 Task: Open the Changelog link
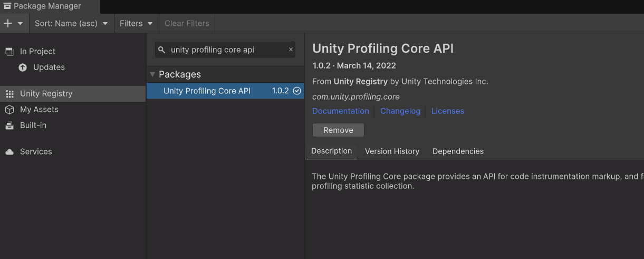click(400, 111)
